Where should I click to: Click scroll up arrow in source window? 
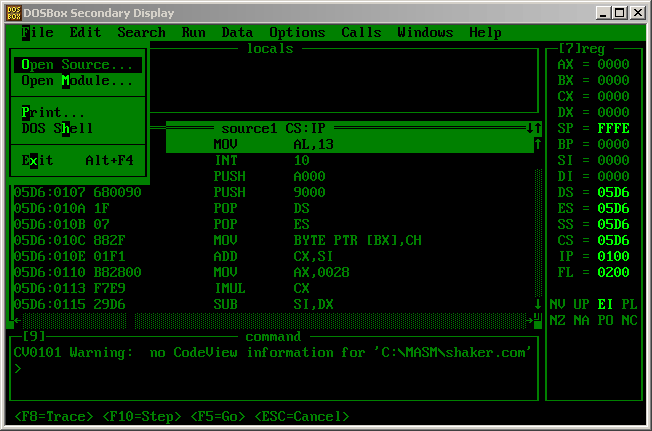[x=537, y=144]
